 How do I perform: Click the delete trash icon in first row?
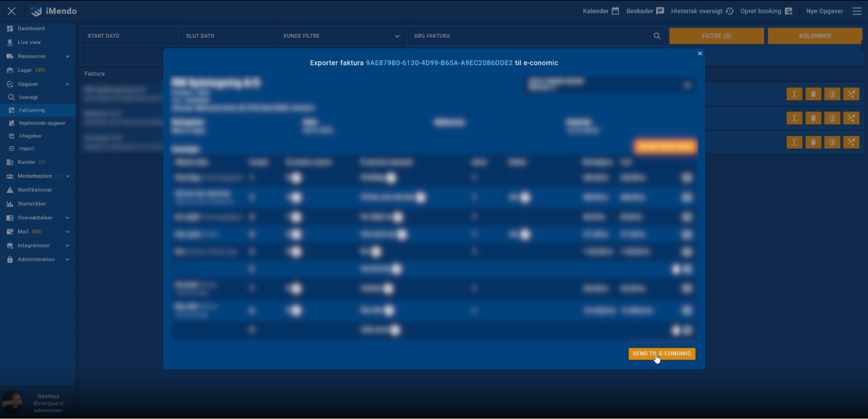click(x=813, y=94)
